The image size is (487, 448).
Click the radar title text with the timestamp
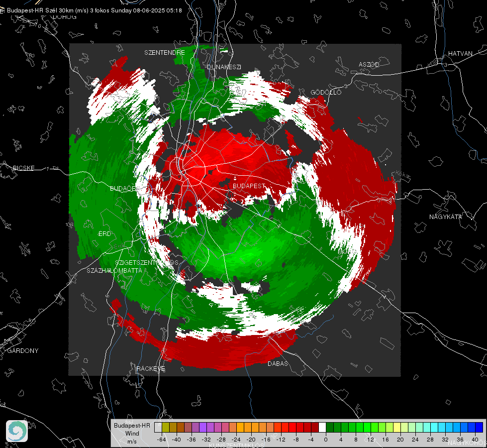(94, 10)
